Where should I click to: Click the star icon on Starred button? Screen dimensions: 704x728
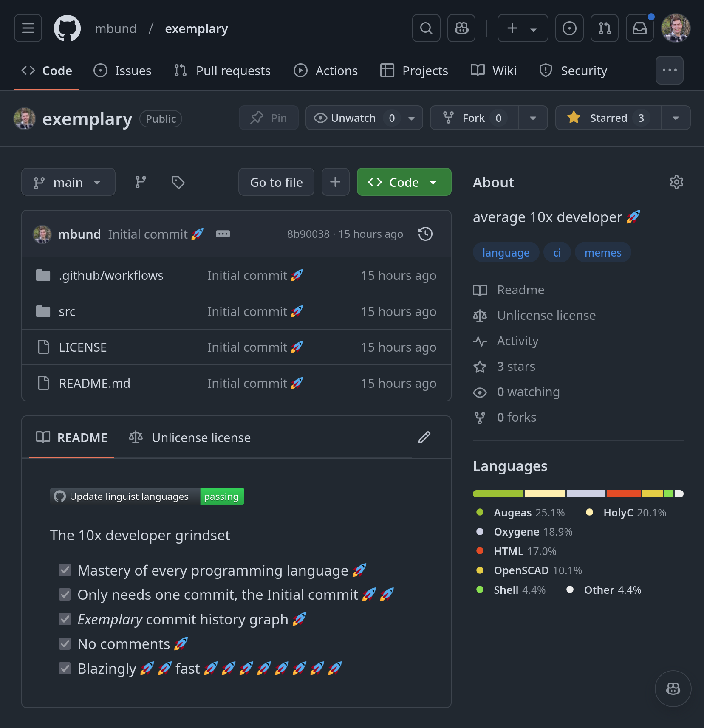574,118
